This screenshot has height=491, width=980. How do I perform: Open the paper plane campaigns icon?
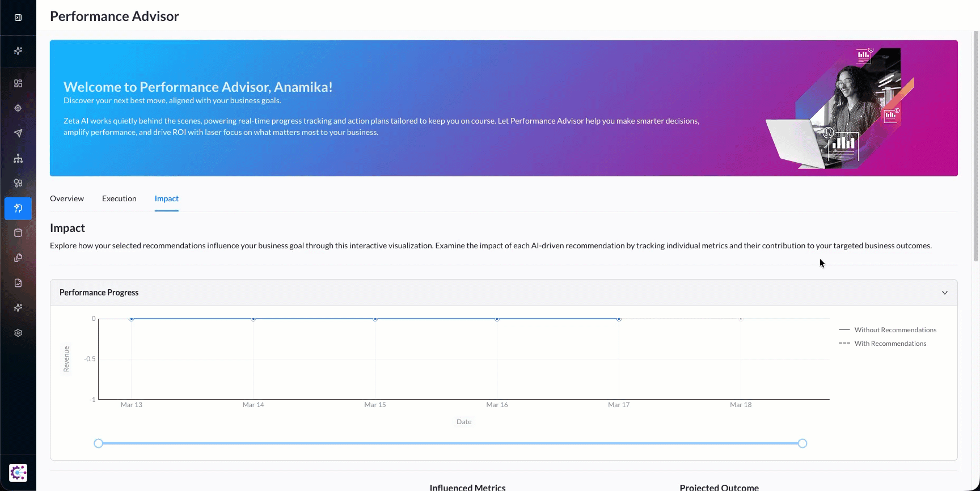tap(18, 133)
